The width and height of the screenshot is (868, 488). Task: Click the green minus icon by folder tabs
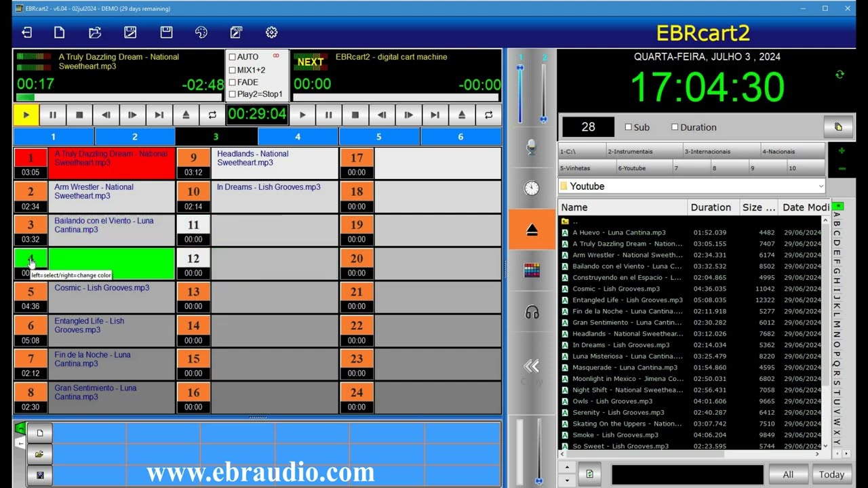click(842, 169)
